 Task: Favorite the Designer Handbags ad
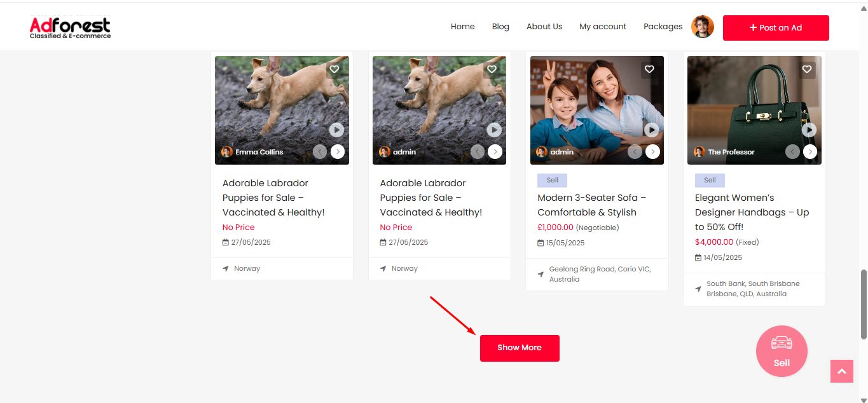[807, 69]
